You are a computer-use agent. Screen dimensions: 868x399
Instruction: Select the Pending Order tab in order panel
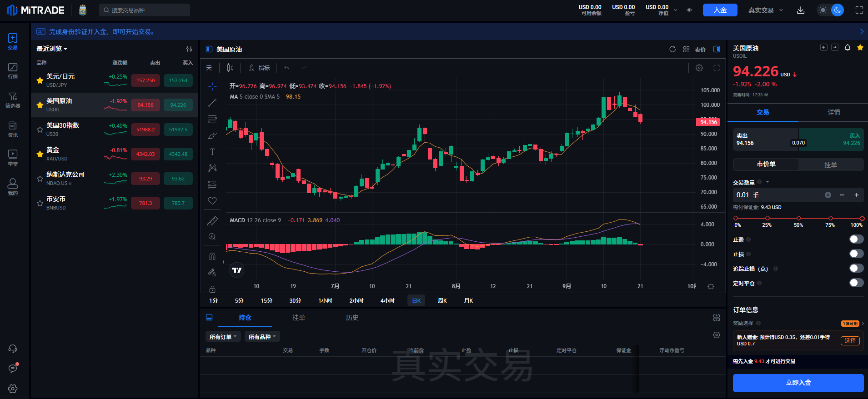(x=831, y=165)
